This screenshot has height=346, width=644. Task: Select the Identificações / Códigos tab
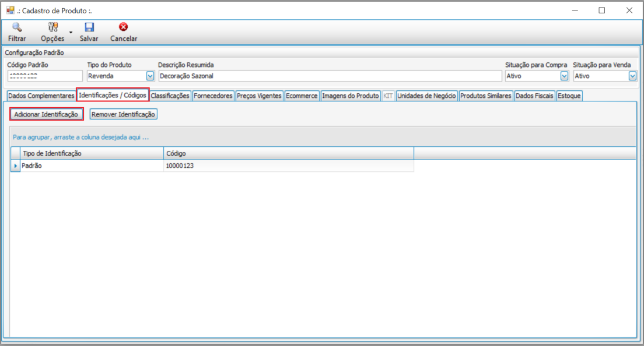click(113, 95)
